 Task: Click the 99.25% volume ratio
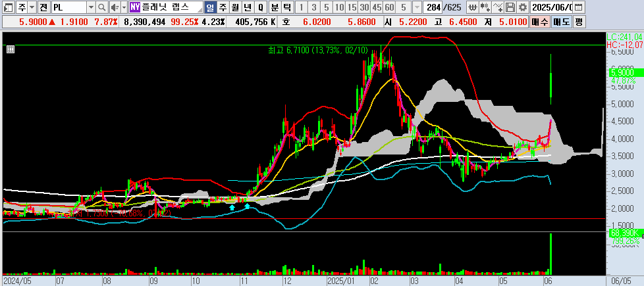coord(184,22)
